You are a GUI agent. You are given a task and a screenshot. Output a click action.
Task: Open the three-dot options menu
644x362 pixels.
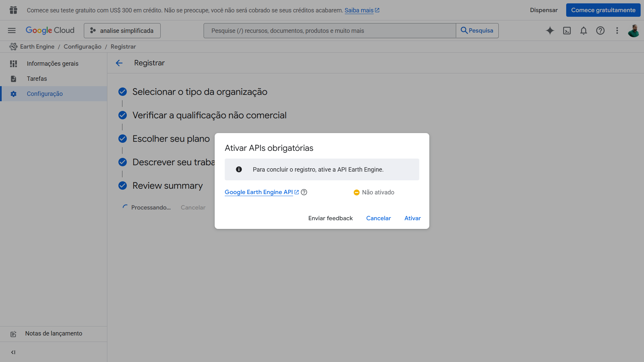tap(617, 31)
